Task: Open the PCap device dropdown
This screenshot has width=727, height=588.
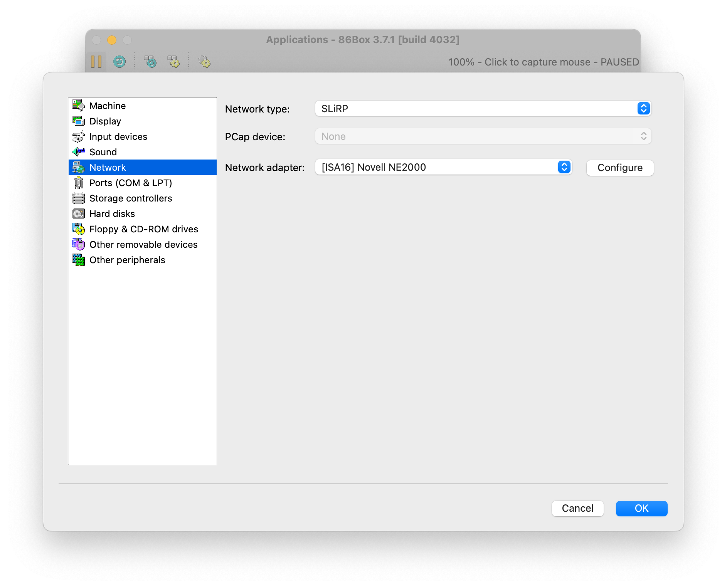Action: coord(483,136)
